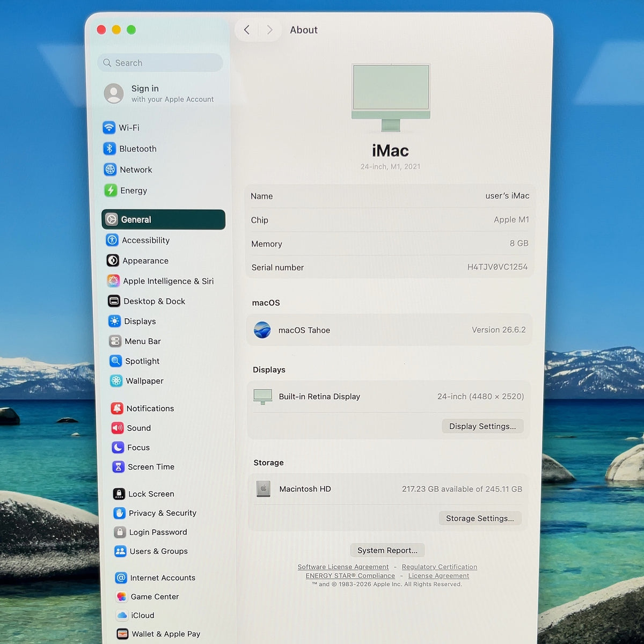Open Wi-Fi settings icon

coord(109,127)
